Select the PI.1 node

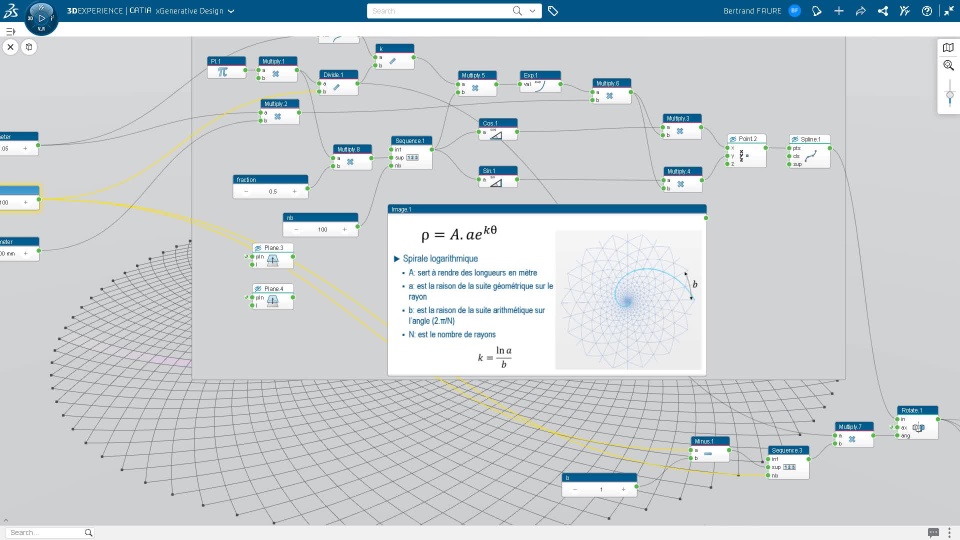227,67
